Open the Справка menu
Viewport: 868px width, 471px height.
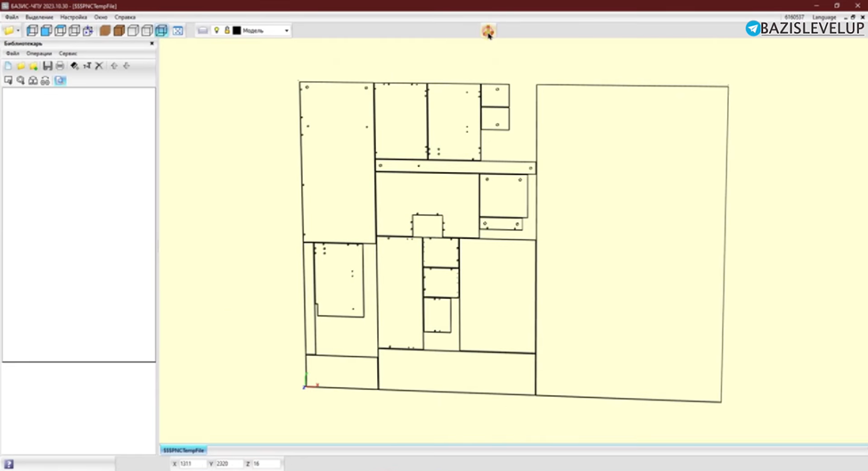[125, 17]
